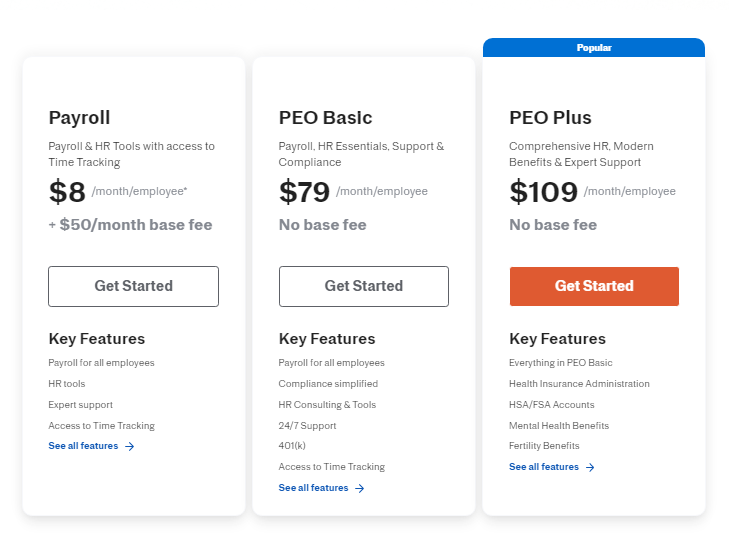Click arrow icon beside PEO Plus See all features
Viewport: 729px width, 535px height.
(x=590, y=468)
